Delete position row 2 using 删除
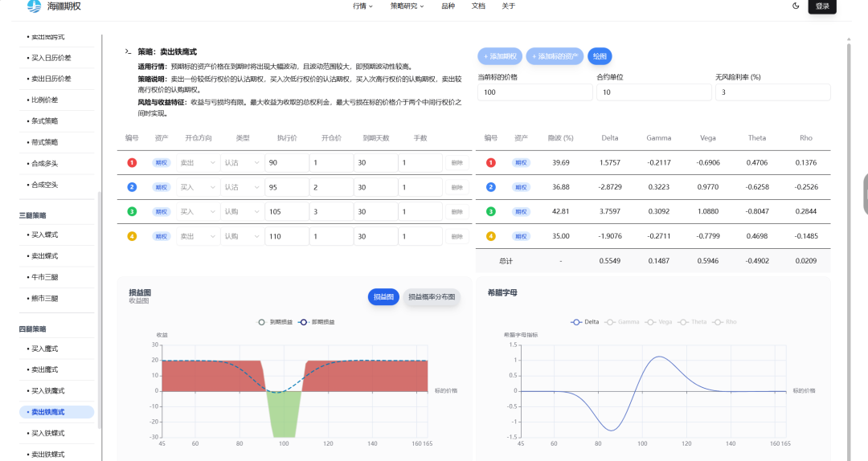 [457, 187]
